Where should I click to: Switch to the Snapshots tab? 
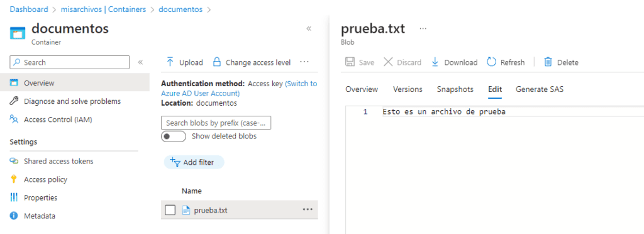point(455,89)
